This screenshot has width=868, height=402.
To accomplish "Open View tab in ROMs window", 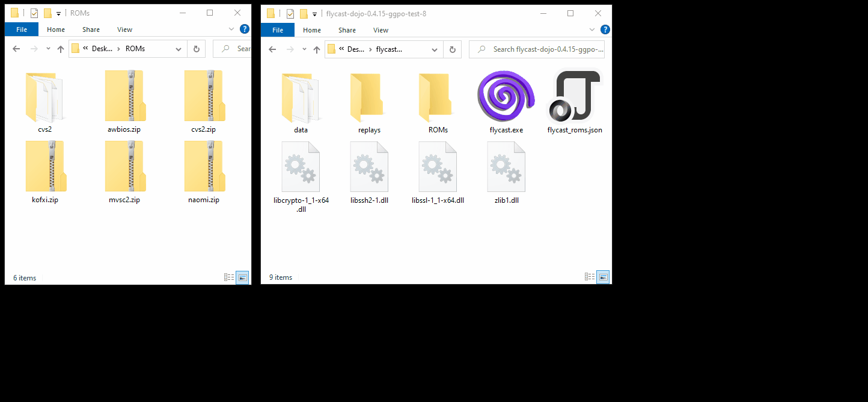I will [x=124, y=29].
